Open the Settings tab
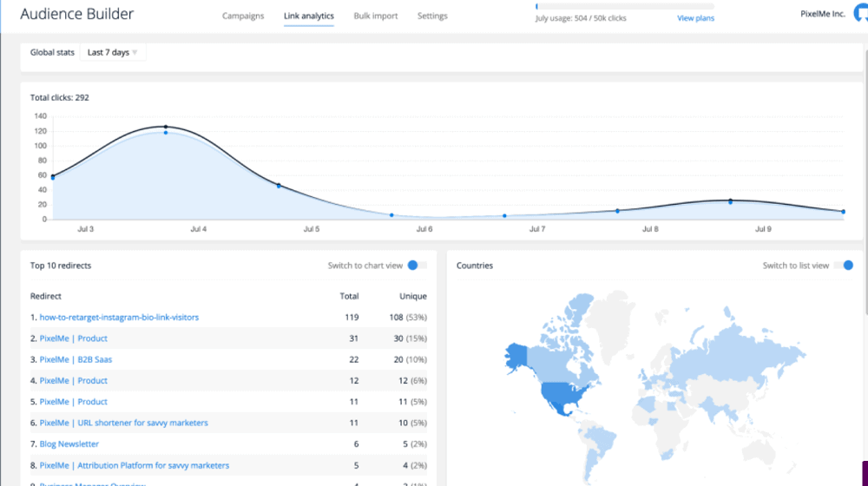 coord(432,16)
